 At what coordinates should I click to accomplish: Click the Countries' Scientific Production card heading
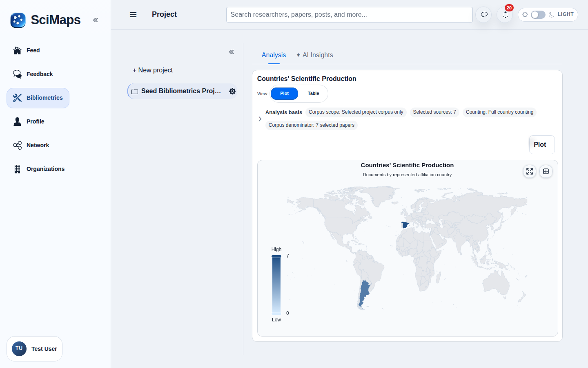pos(307,79)
